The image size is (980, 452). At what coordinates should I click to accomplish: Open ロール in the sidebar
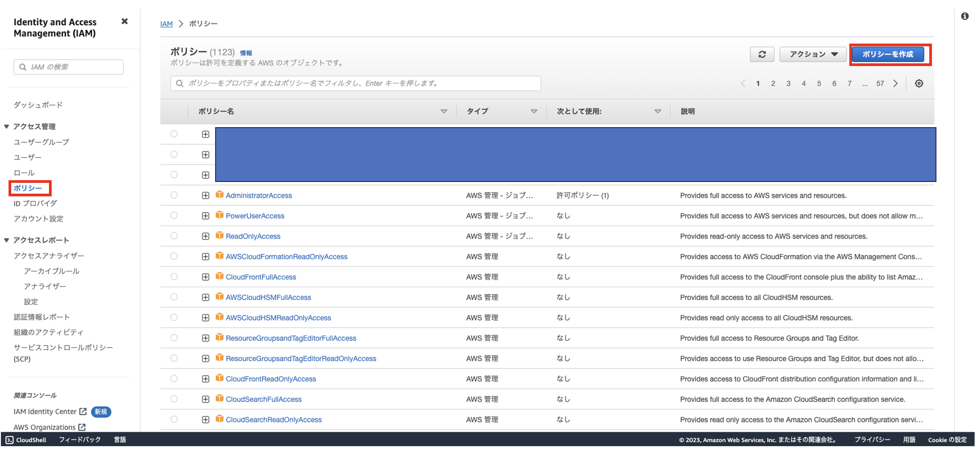pos(24,173)
